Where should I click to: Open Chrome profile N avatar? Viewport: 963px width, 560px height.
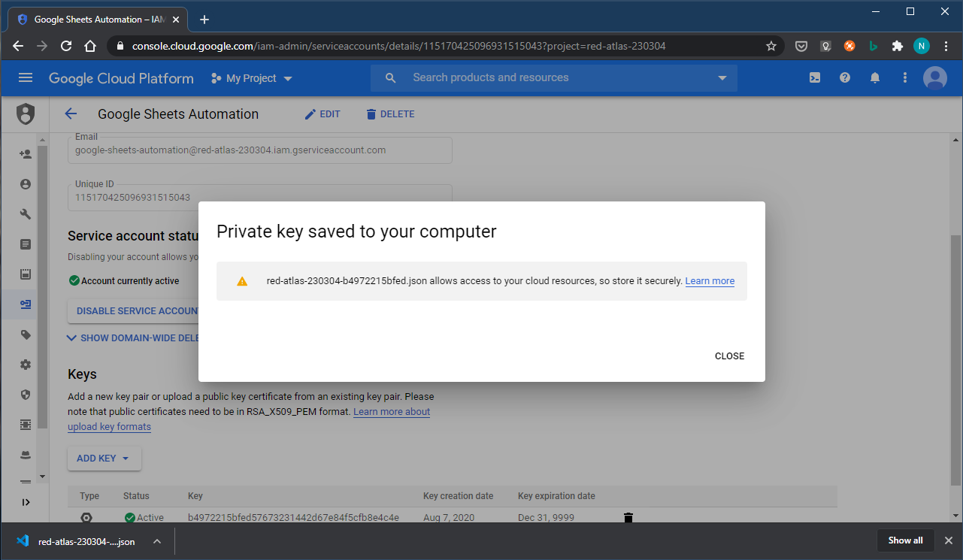(x=922, y=46)
